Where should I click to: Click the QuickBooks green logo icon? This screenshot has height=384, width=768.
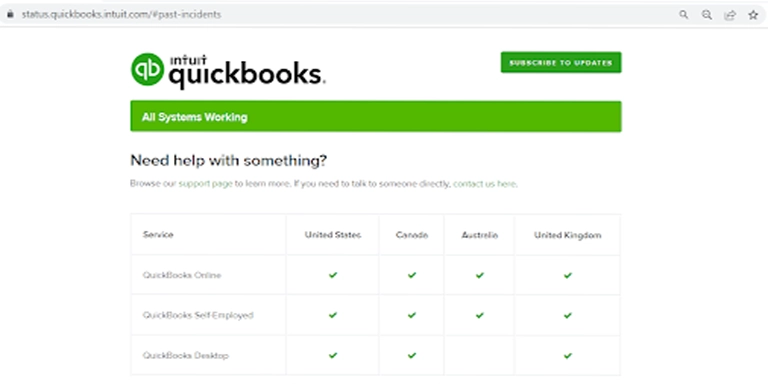[x=147, y=70]
